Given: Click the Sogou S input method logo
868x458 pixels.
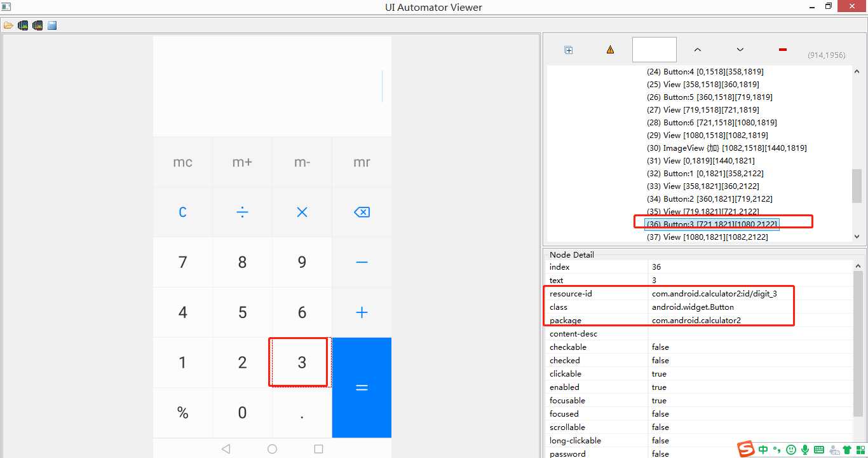Looking at the screenshot, I should [x=746, y=449].
